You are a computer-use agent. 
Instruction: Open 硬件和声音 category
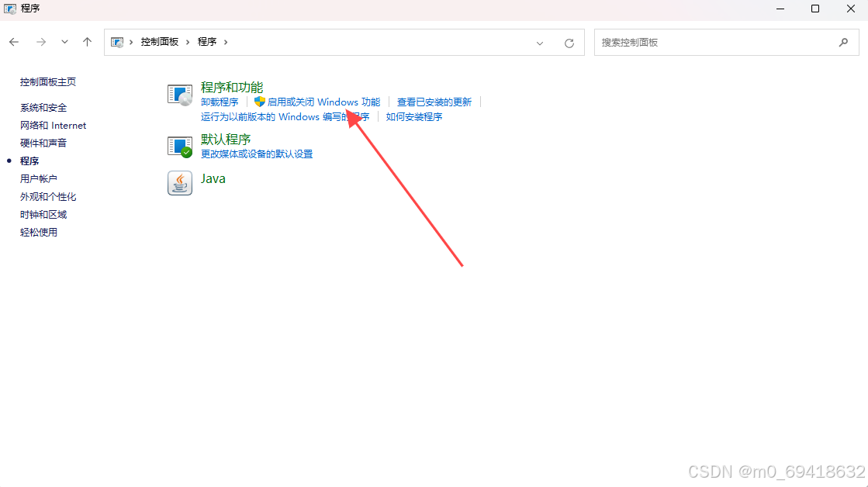tap(43, 143)
